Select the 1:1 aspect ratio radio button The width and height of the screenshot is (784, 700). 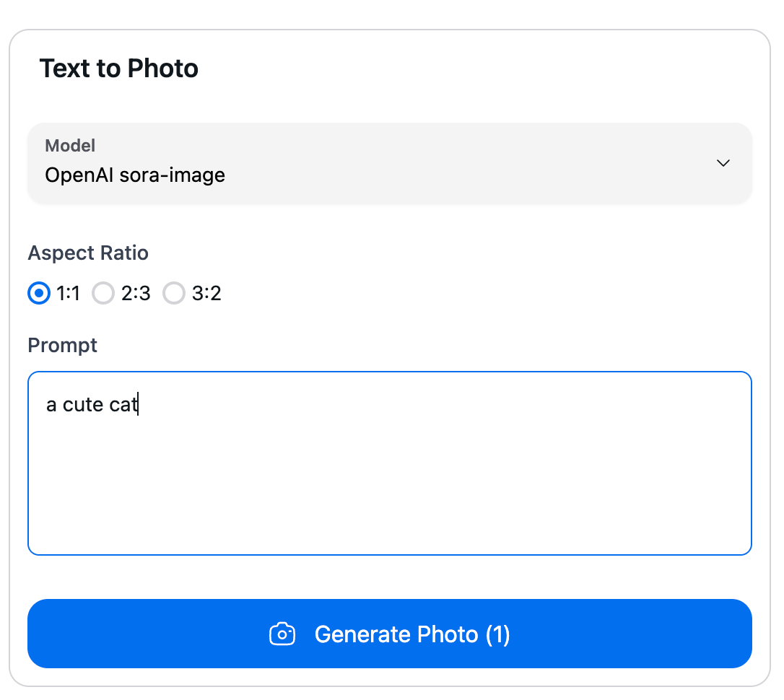click(x=39, y=294)
